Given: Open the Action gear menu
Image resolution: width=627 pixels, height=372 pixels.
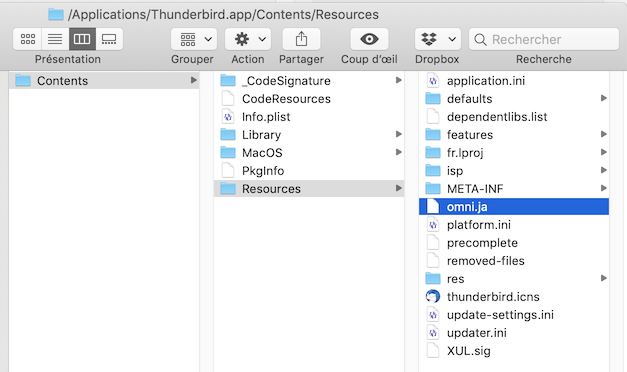Looking at the screenshot, I should coord(248,39).
